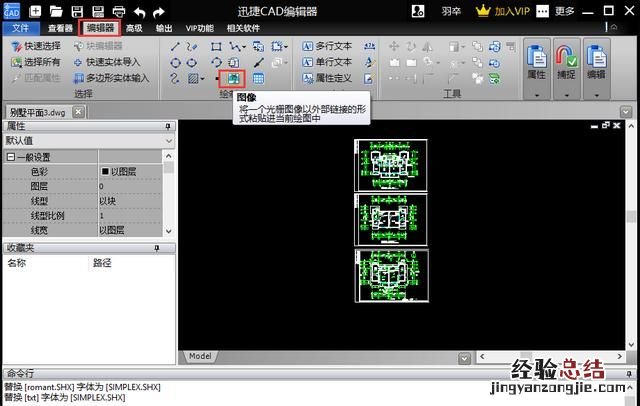
Task: Switch to the Viewer (查看器) tab
Action: 59,28
